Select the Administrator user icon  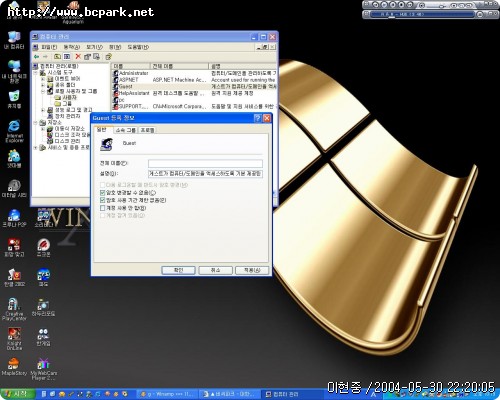pyautogui.click(x=116, y=73)
